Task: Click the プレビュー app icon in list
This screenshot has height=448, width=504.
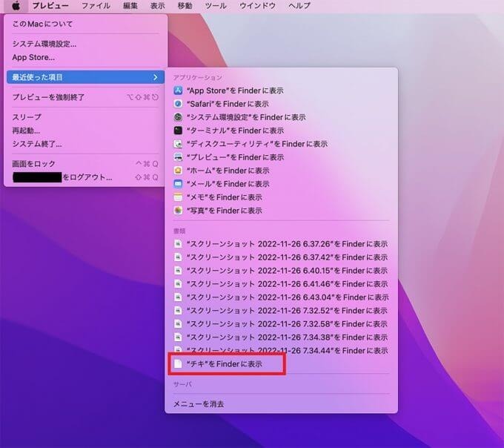Action: pyautogui.click(x=178, y=157)
